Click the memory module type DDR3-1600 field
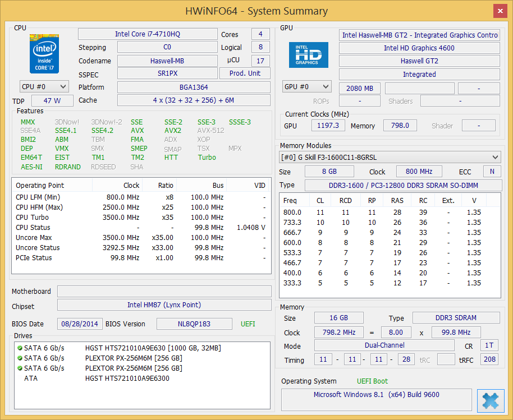 (404, 185)
